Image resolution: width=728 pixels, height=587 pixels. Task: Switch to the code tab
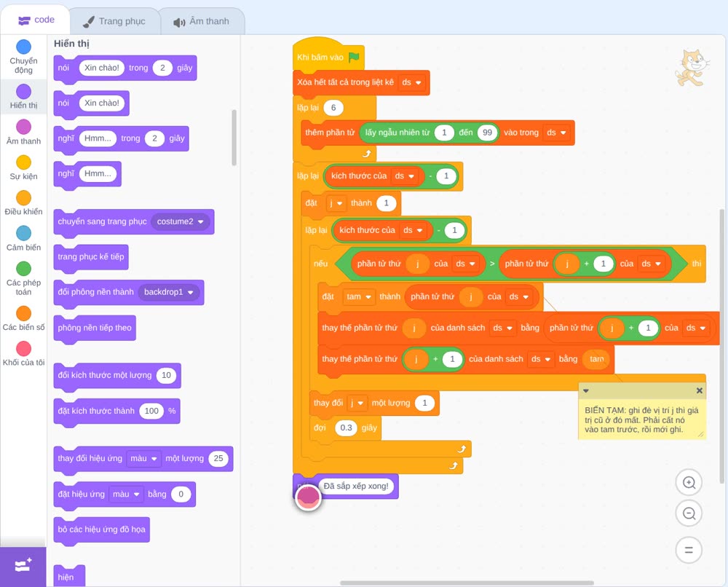pyautogui.click(x=36, y=20)
